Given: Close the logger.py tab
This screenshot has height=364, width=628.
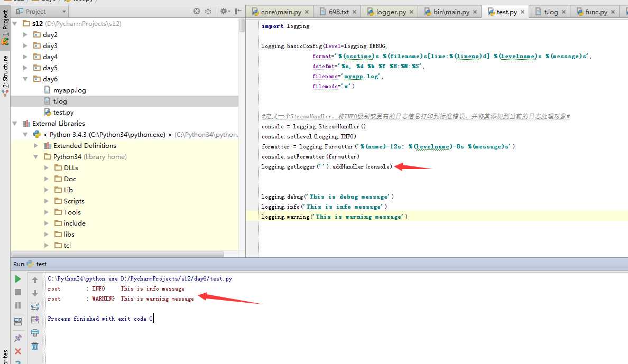Looking at the screenshot, I should coord(411,12).
